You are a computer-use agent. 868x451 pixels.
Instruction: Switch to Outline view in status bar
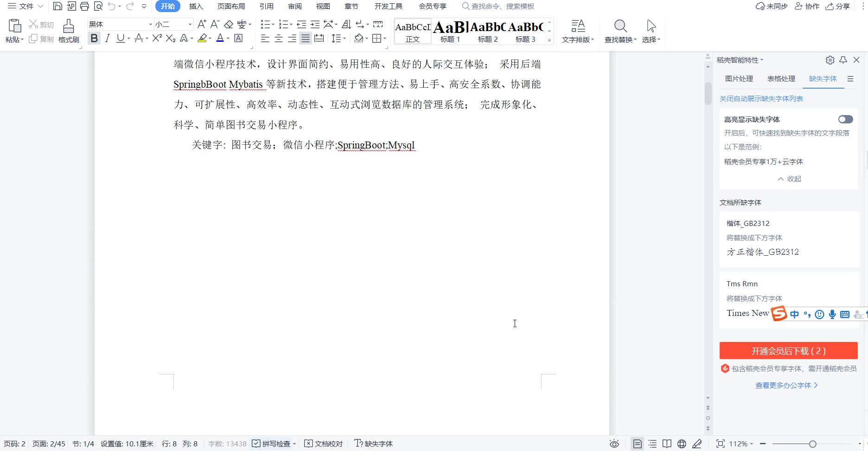coord(652,444)
